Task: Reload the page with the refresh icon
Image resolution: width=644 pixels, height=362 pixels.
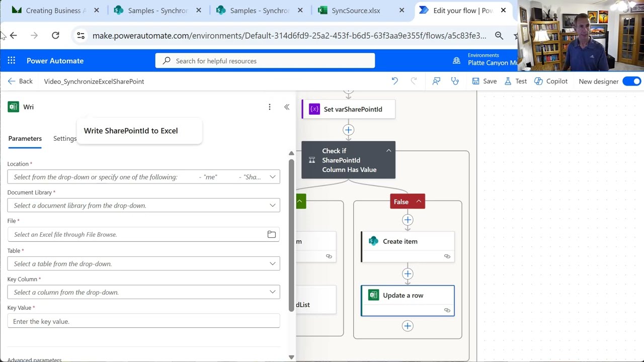Action: pos(55,35)
